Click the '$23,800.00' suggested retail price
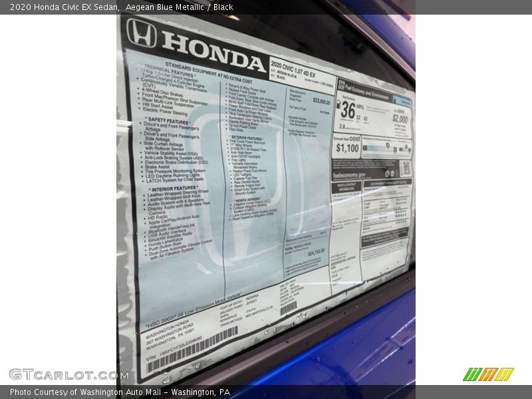 321,101
